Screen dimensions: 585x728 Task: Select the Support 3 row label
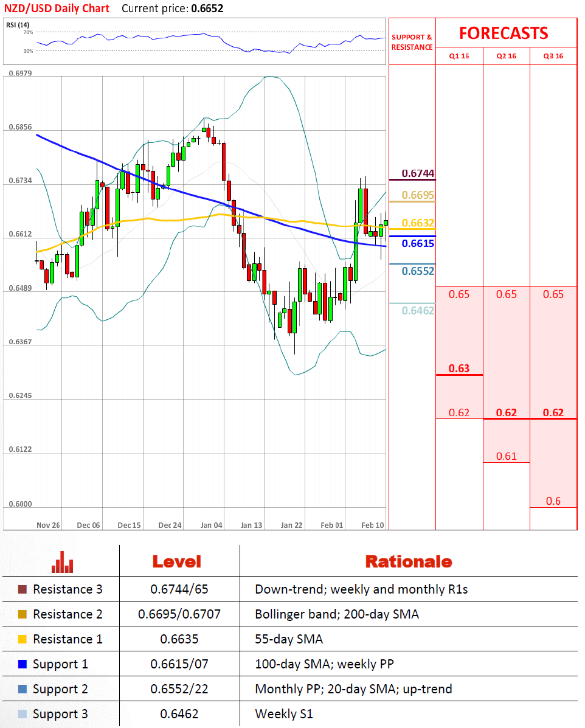(x=60, y=714)
